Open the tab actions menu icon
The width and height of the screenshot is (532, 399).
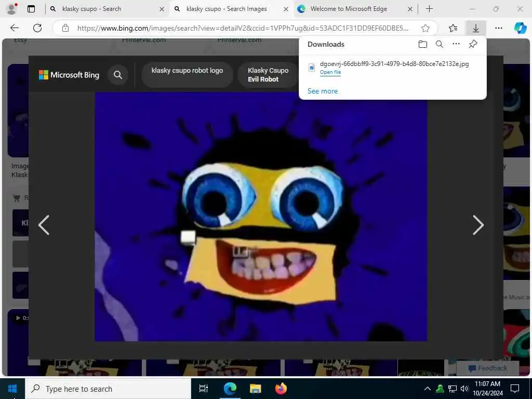point(31,9)
